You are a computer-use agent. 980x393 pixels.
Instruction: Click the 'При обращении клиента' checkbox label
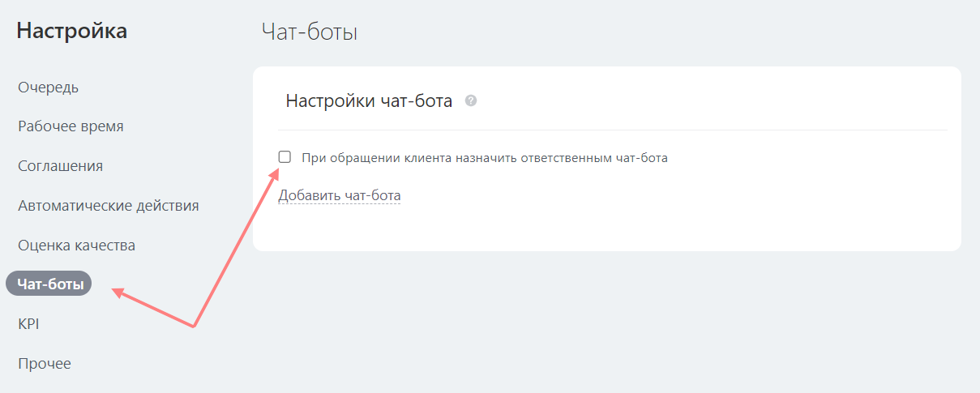484,158
